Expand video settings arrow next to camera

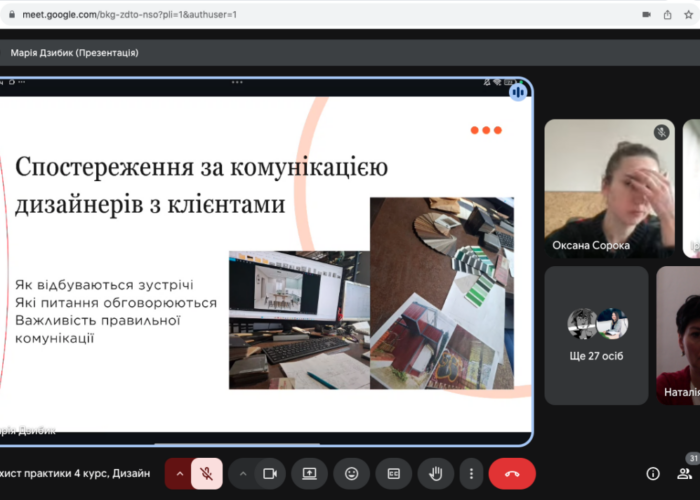coord(242,473)
